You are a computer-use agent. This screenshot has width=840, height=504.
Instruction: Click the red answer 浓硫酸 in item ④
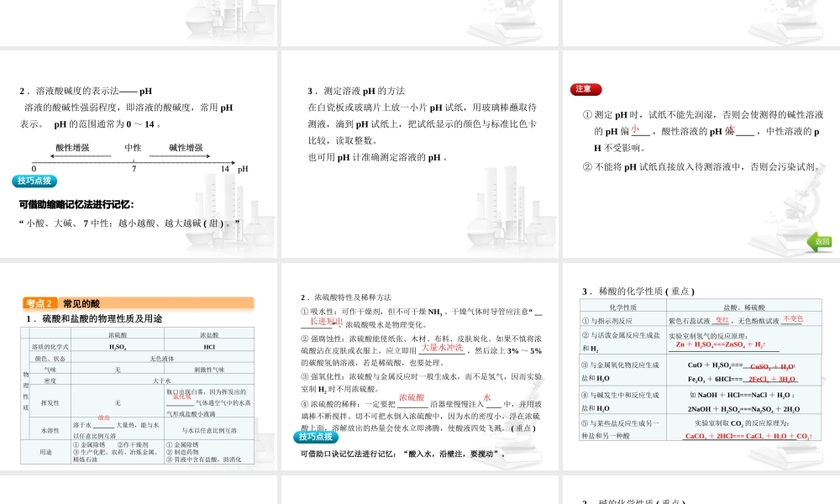tap(412, 397)
